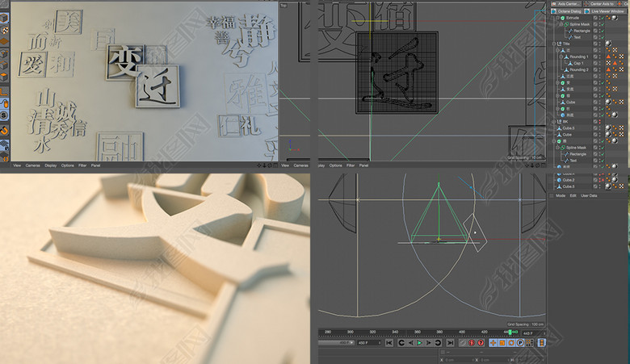630x364 pixels.
Task: Step back one frame
Action: 411,343
